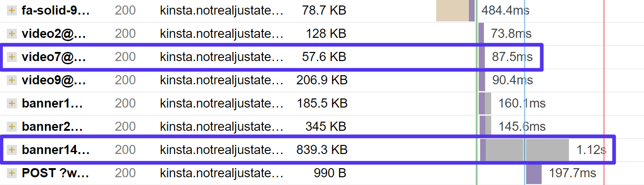Click the 990 B size cell
The image size is (644, 185).
point(330,173)
